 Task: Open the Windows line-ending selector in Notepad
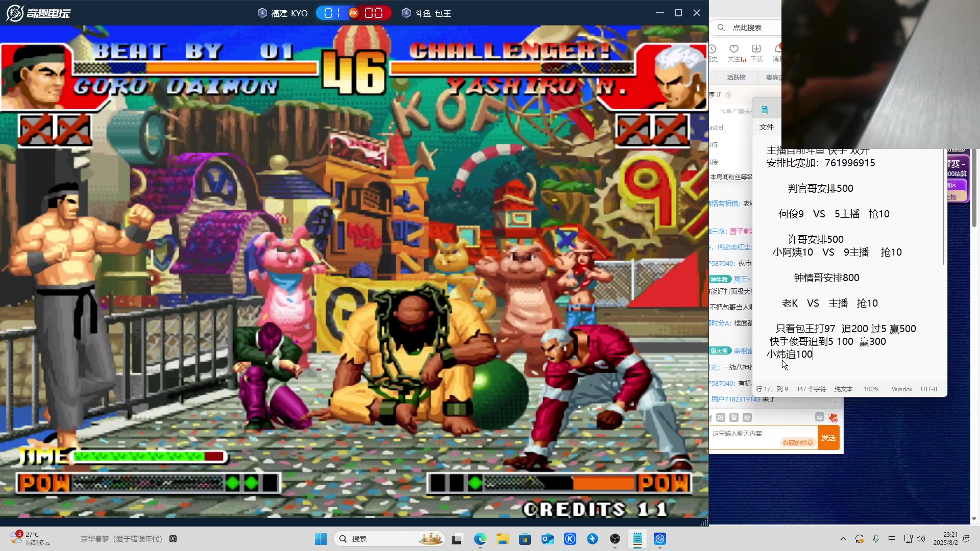click(x=902, y=389)
